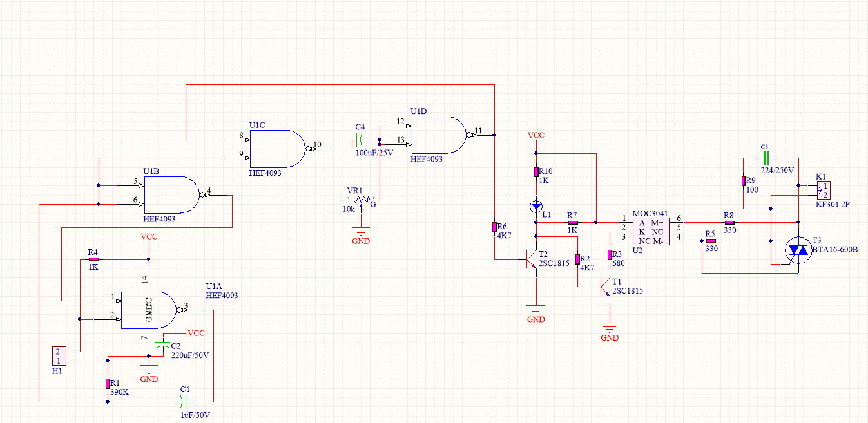Click the C1 1uF/50V capacitor symbol
The height and width of the screenshot is (423, 868).
coord(184,402)
